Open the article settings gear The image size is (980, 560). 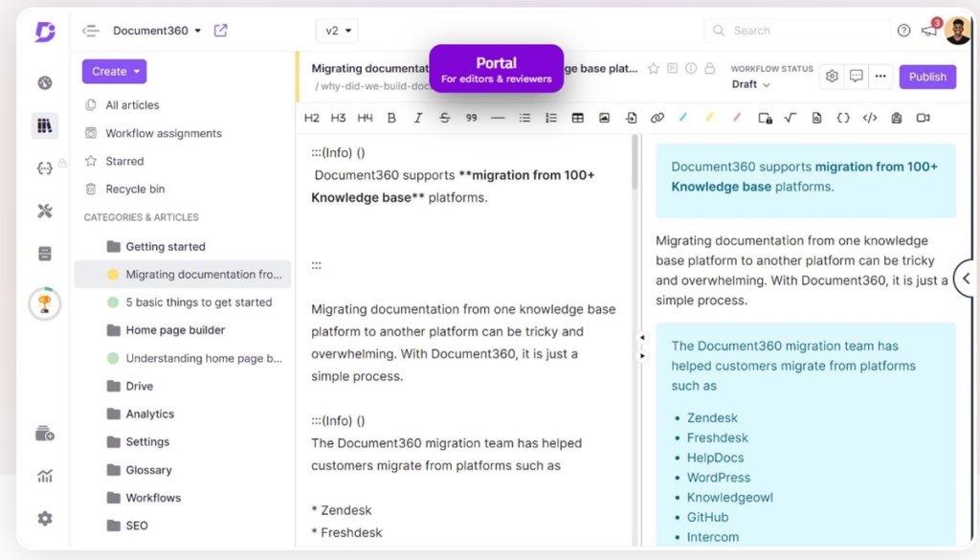click(x=832, y=77)
